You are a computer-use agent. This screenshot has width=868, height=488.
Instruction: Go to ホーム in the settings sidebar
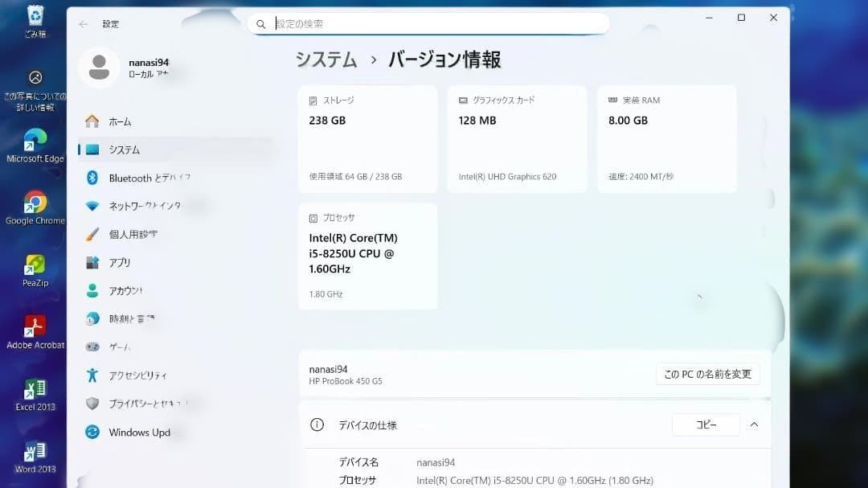point(119,121)
